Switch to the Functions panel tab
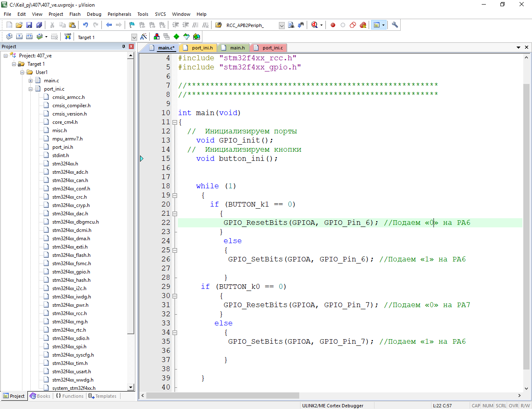This screenshot has width=532, height=409. pyautogui.click(x=69, y=396)
